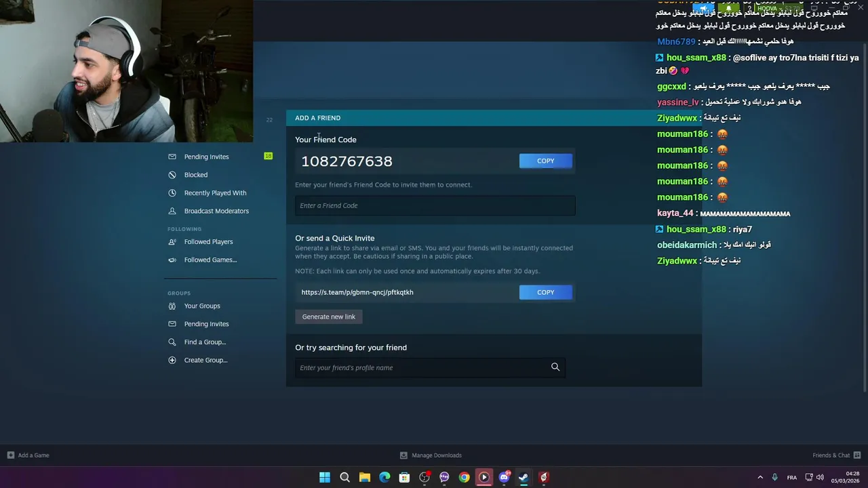Click chat username kayta_44
Screen dimensions: 868x488
(675, 213)
